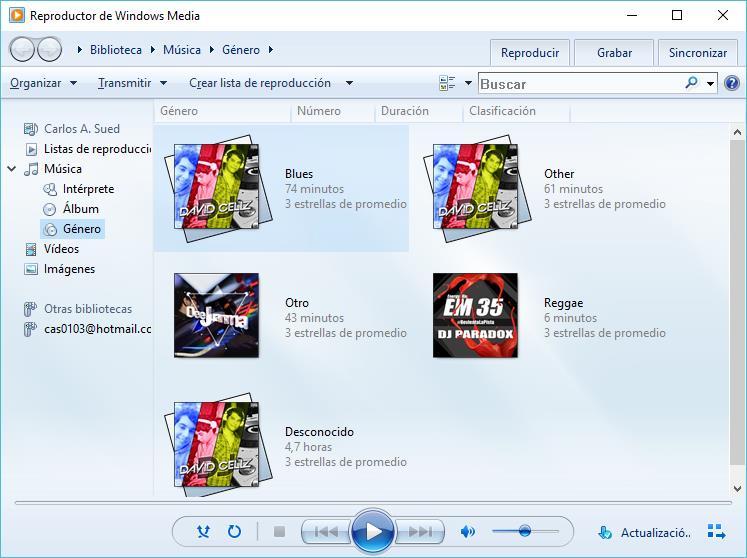Screen dimensions: 747x558
Task: Adjust the volume slider
Action: pyautogui.click(x=525, y=530)
